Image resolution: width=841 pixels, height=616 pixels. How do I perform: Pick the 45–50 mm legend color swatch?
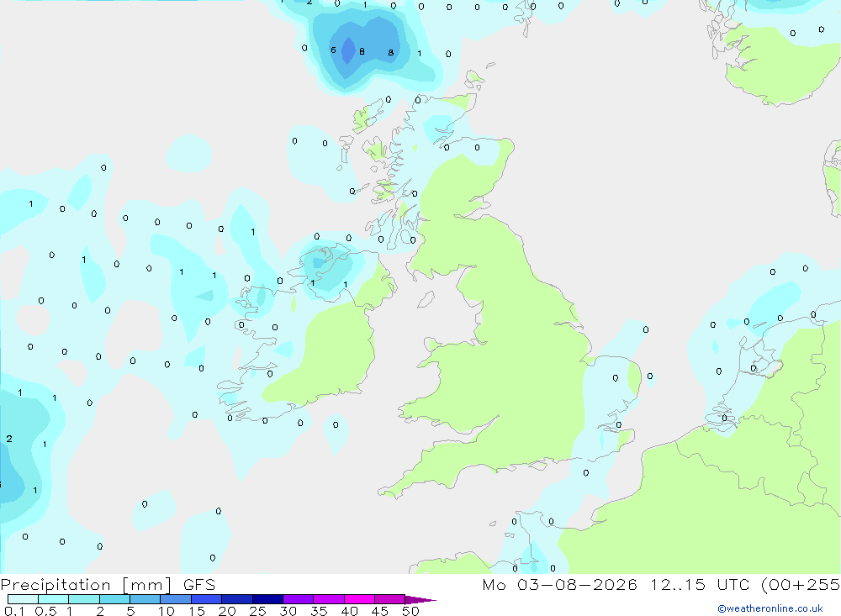click(x=389, y=599)
